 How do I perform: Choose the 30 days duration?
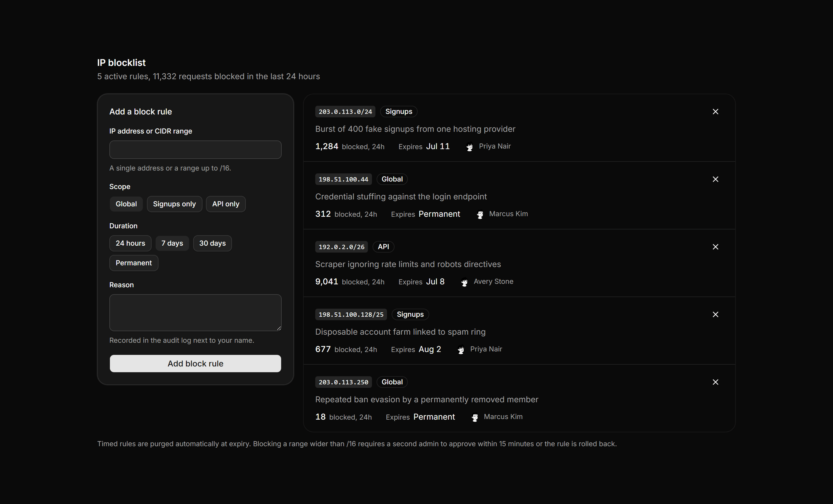pos(212,243)
